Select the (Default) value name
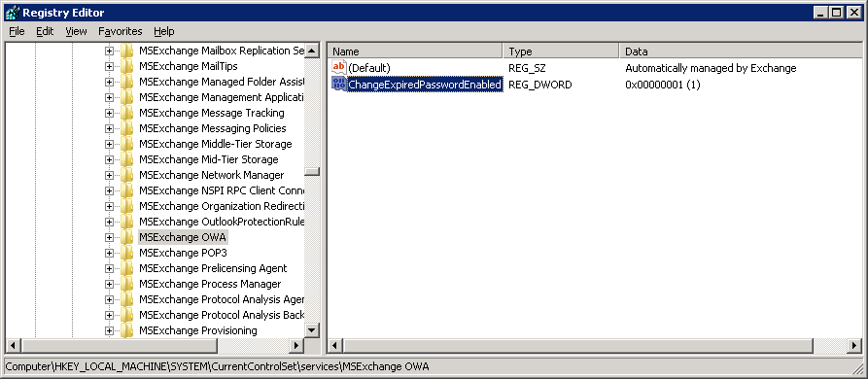 [x=369, y=68]
